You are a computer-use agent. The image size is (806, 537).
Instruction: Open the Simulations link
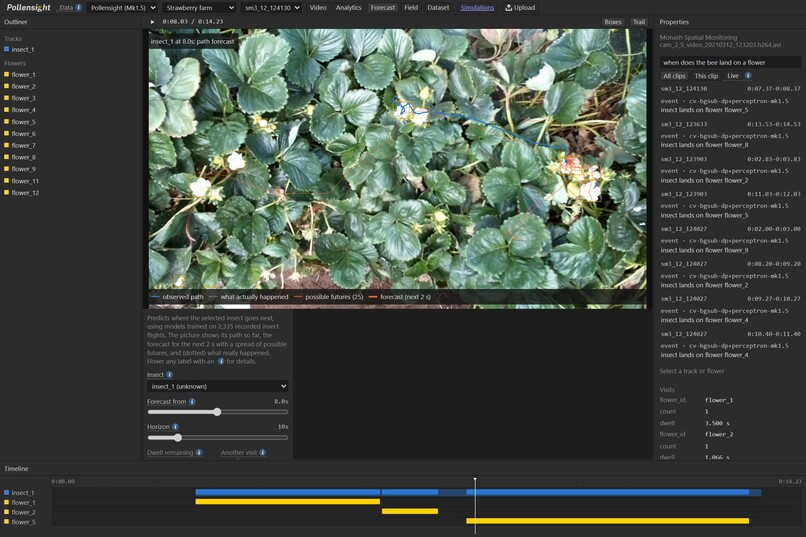[477, 8]
